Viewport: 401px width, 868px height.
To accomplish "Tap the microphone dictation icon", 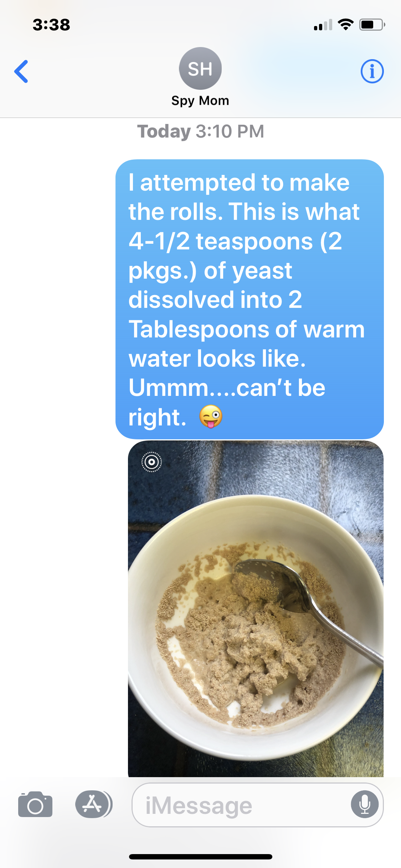I will point(365,805).
